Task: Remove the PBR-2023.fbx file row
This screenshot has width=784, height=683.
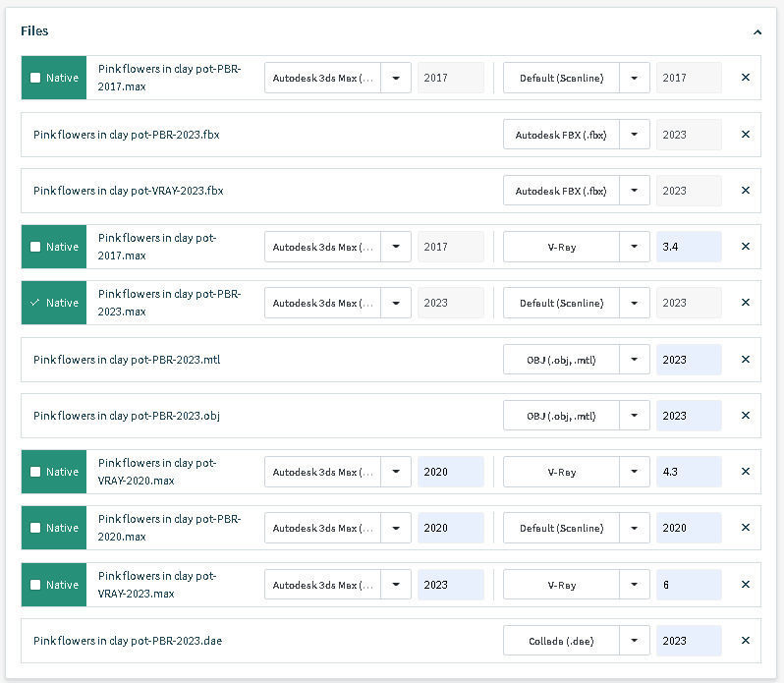Action: [745, 135]
